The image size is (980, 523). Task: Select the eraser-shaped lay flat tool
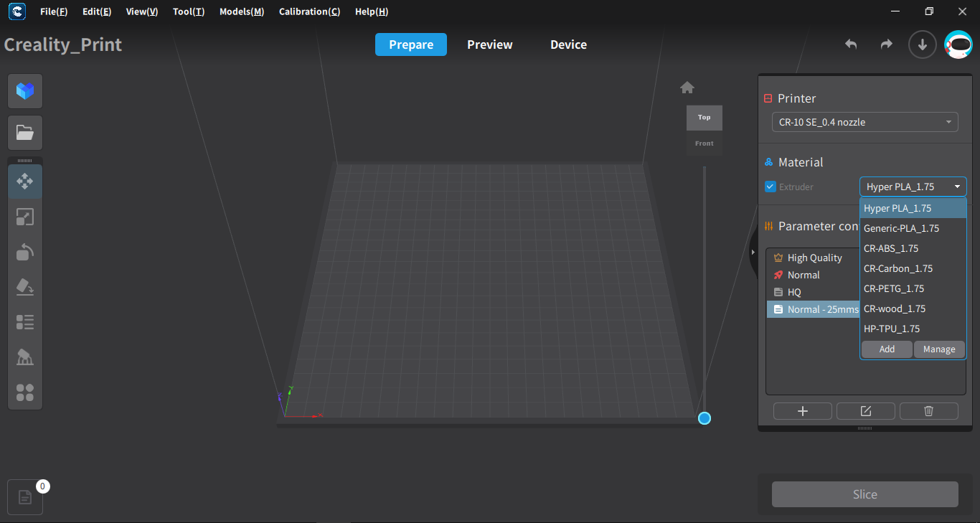tap(25, 287)
